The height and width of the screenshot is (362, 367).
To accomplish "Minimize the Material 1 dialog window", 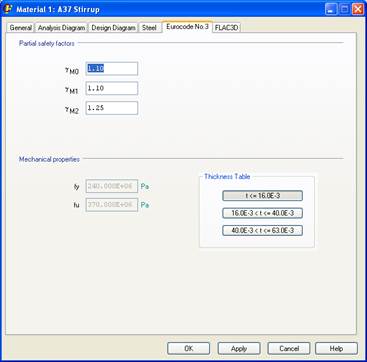I will (331, 9).
